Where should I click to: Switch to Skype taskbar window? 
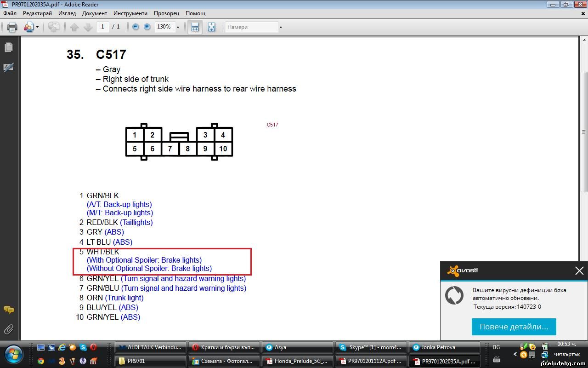click(x=370, y=347)
